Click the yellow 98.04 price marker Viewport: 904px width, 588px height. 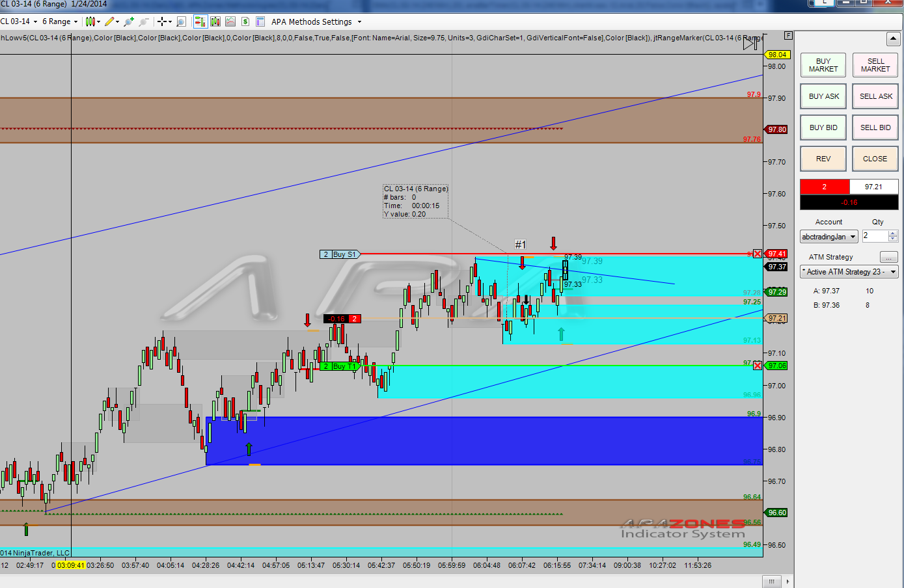tap(777, 55)
